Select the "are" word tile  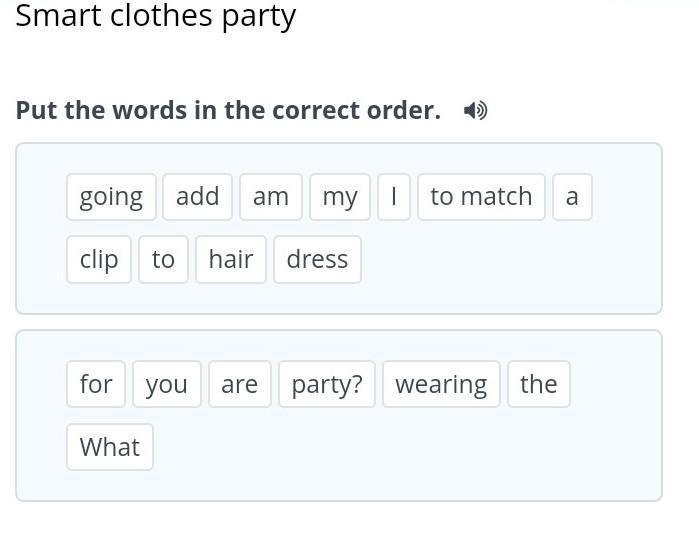tap(240, 385)
